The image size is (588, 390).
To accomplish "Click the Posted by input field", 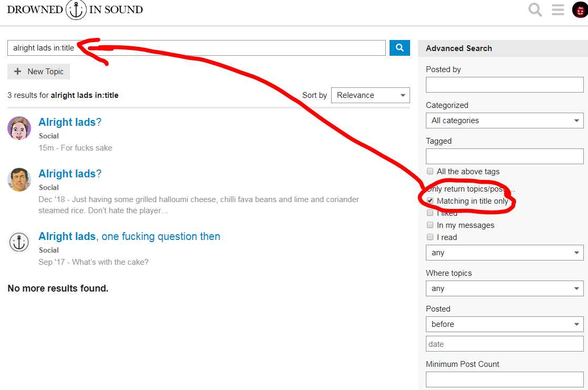I will pyautogui.click(x=504, y=85).
